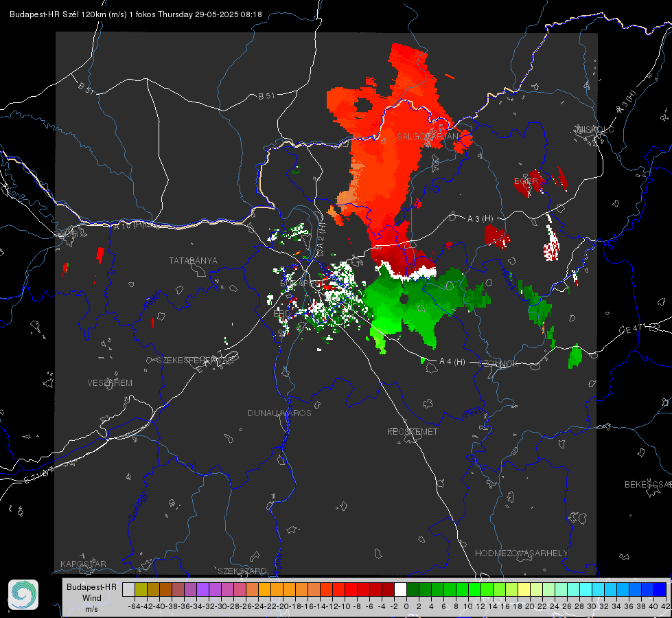The width and height of the screenshot is (672, 618).
Task: Select the SZOLNOK city label
Action: point(498,364)
